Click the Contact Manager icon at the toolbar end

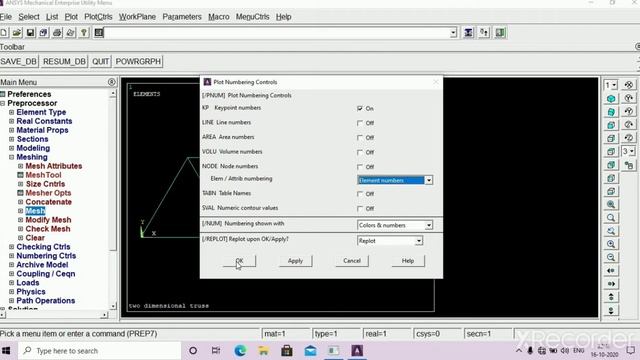click(x=500, y=33)
